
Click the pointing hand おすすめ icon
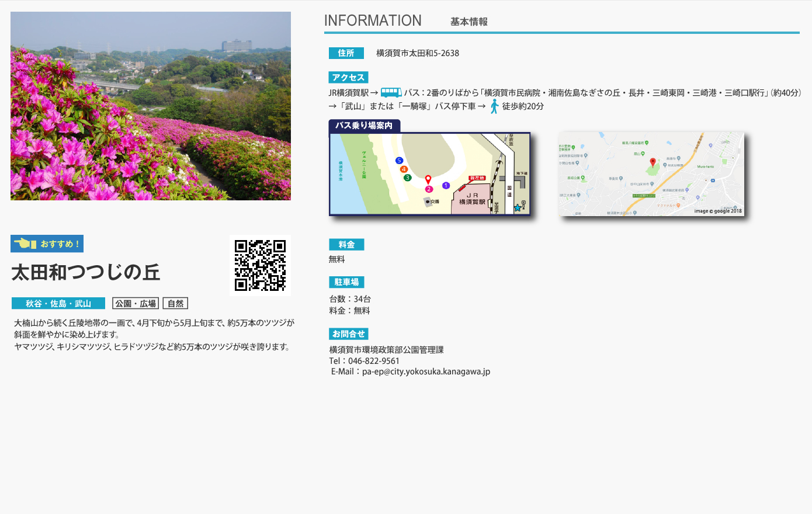[x=25, y=244]
